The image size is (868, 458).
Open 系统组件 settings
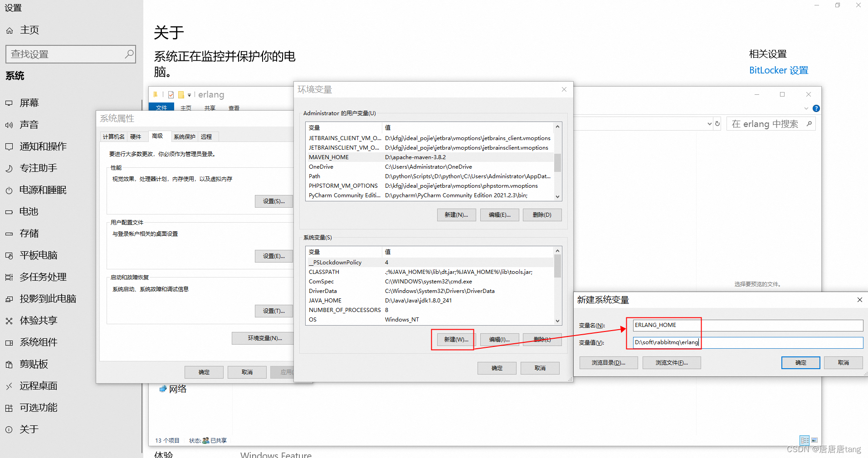tap(32, 342)
